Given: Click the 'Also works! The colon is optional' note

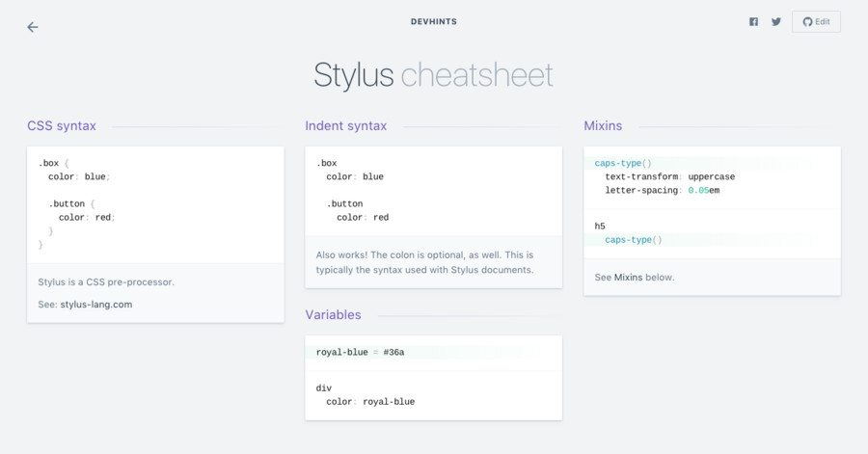Looking at the screenshot, I should [x=424, y=262].
